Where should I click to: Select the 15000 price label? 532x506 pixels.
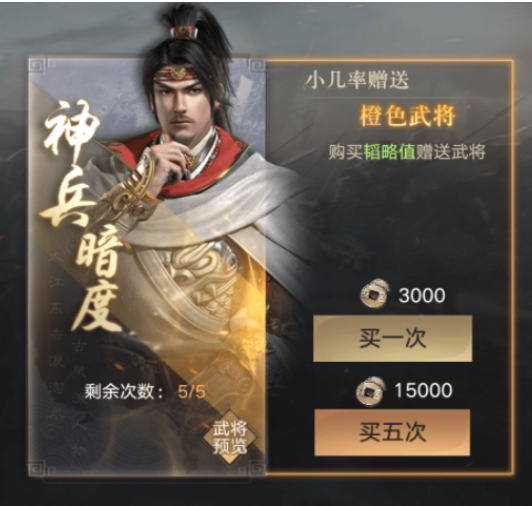423,390
